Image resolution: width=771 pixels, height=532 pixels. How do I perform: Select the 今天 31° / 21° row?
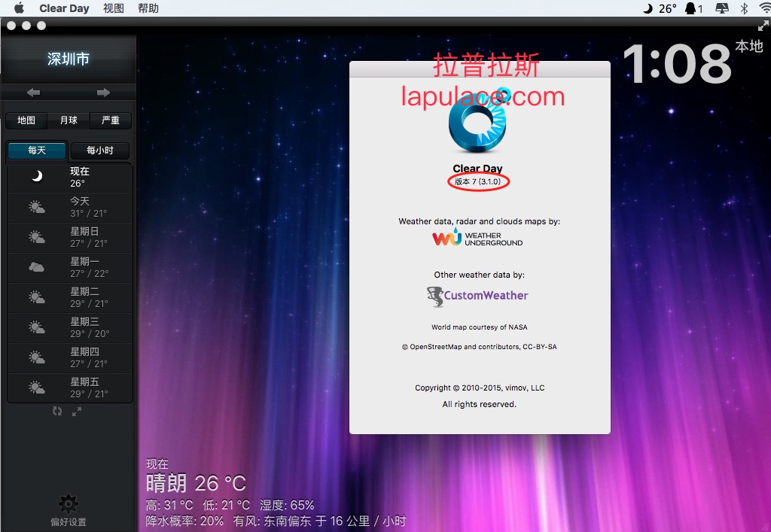[x=70, y=207]
